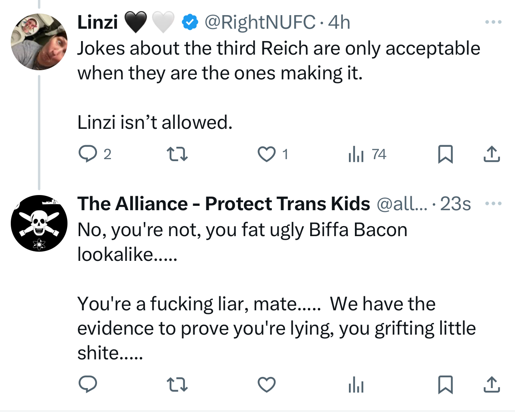This screenshot has width=515, height=420.
Task: Retweet The Alliance reply
Action: [177, 385]
